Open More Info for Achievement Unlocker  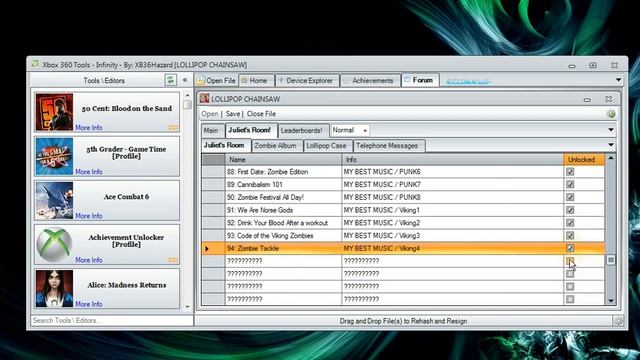[x=89, y=260]
